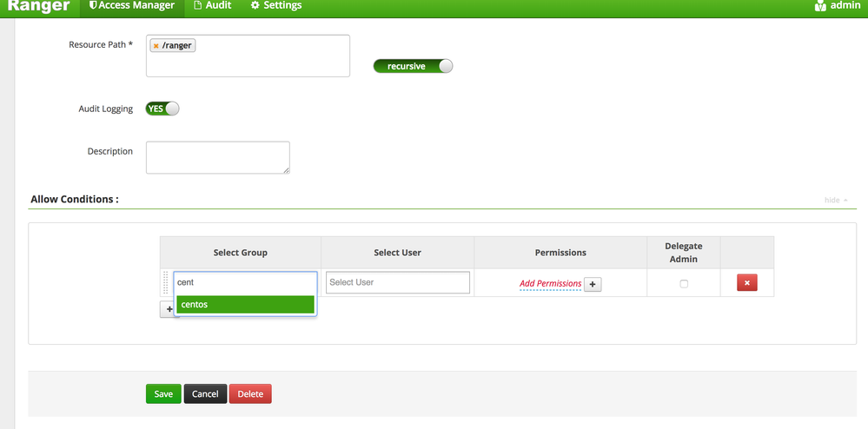Open the admin user menu
Screen dimensions: 868x429
837,5
